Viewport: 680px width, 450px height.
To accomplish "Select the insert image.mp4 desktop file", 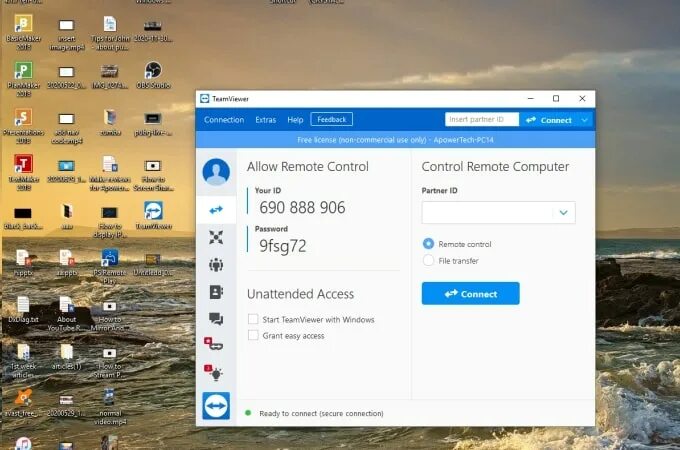I will click(x=66, y=35).
